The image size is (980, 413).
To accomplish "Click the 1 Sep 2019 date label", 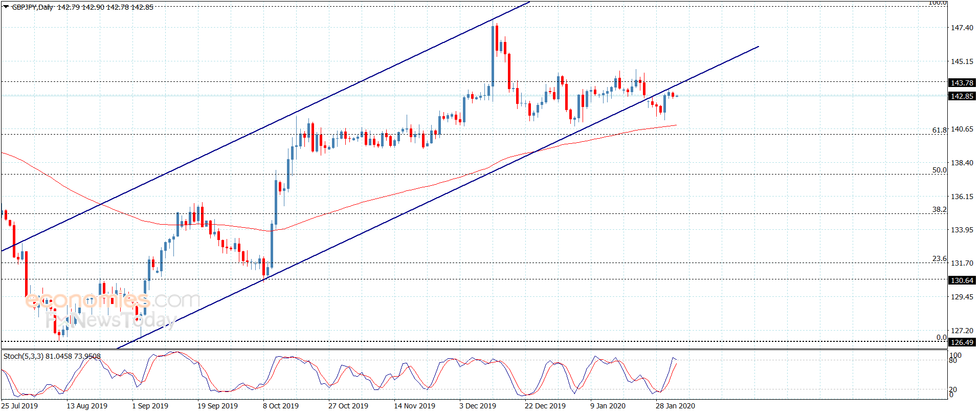I will pyautogui.click(x=150, y=406).
